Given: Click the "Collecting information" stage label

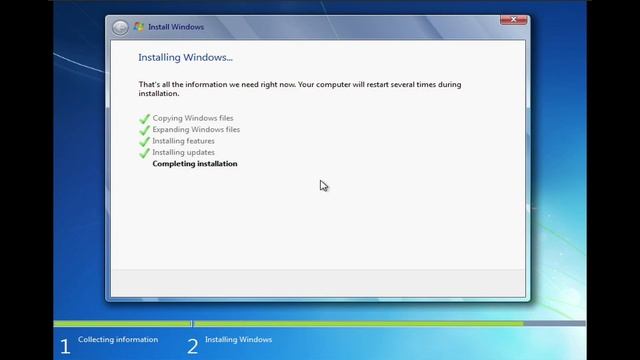Looking at the screenshot, I should 118,340.
